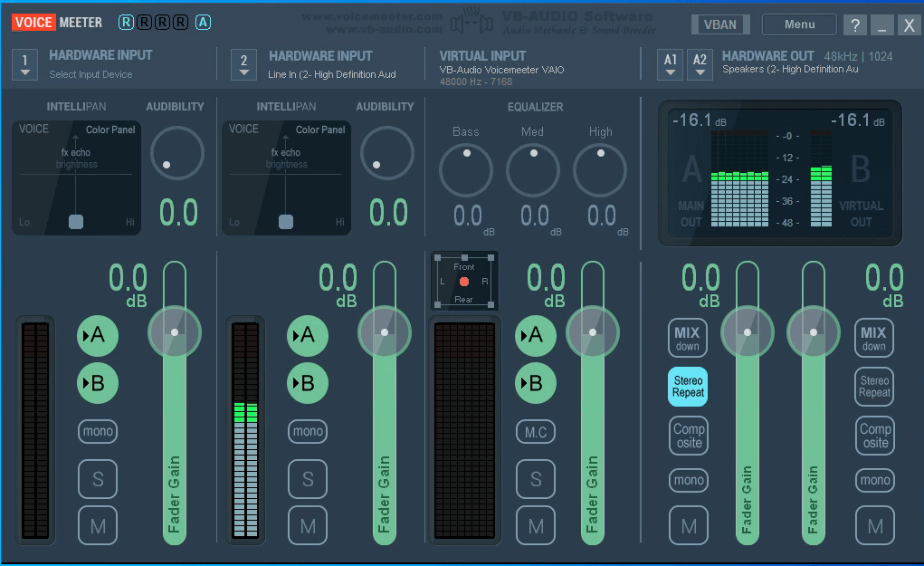Mute bus B output with M button
Image resolution: width=924 pixels, height=566 pixels.
pos(874,525)
